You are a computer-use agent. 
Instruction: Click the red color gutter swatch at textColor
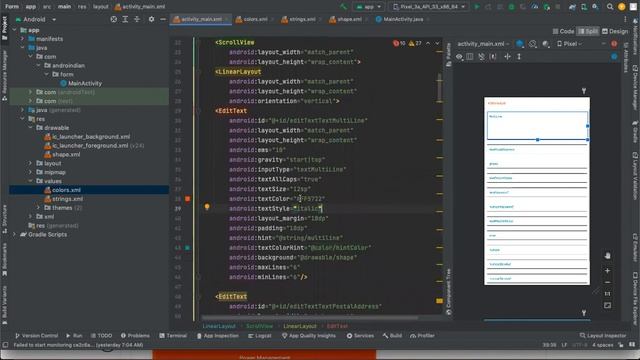[188, 199]
